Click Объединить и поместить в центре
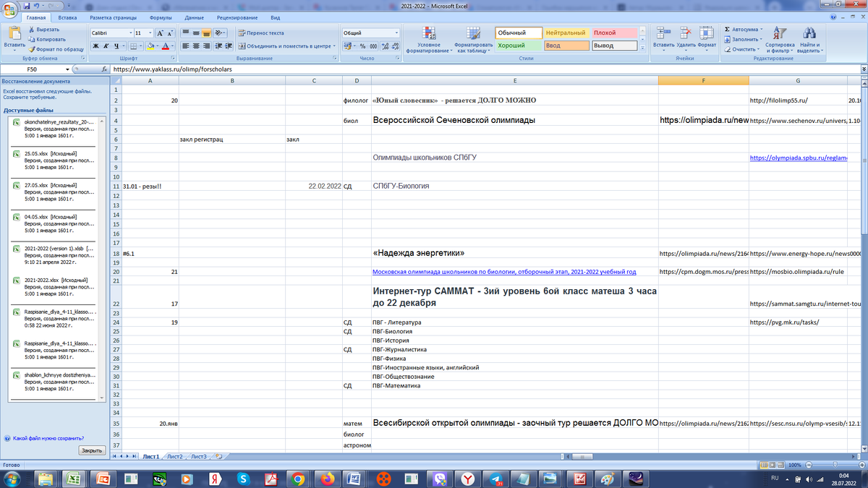The width and height of the screenshot is (868, 488). [x=286, y=46]
